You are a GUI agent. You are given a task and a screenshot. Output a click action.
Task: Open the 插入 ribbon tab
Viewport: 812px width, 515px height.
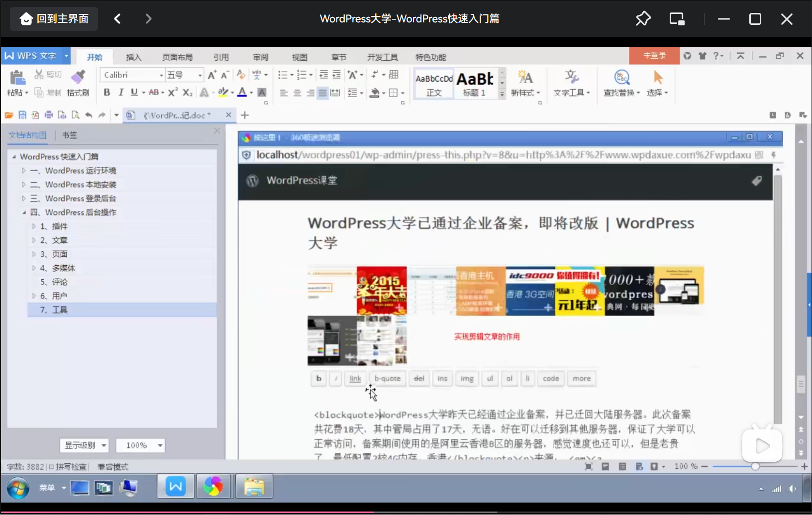click(x=133, y=57)
